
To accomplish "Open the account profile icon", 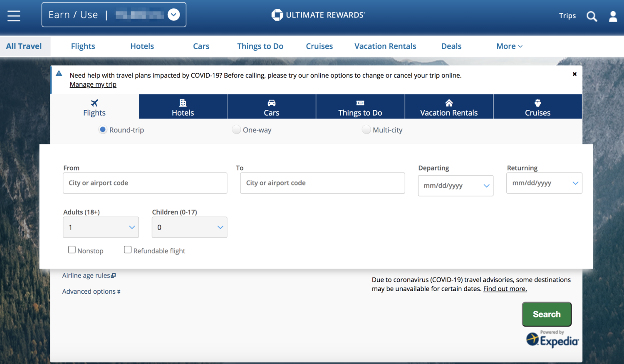I will click(613, 16).
